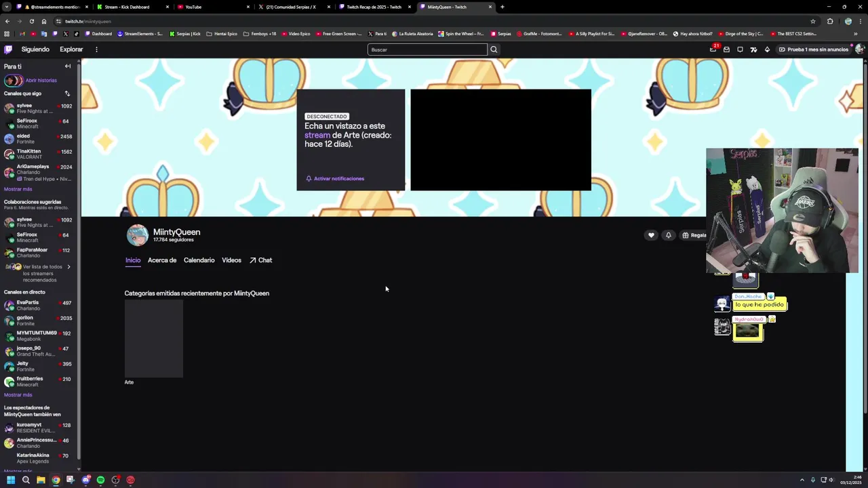Screen dimensions: 868x488
Task: Open KatarinaAkina Apex Legends channel
Action: click(x=38, y=458)
